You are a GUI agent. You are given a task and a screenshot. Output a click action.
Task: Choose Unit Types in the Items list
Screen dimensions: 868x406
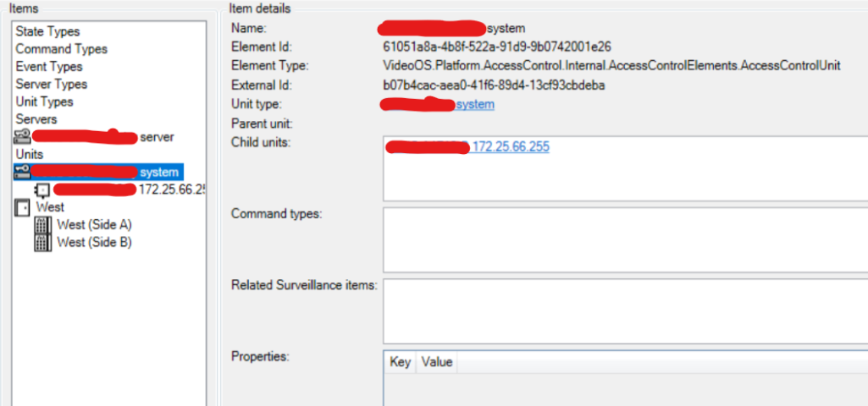44,102
